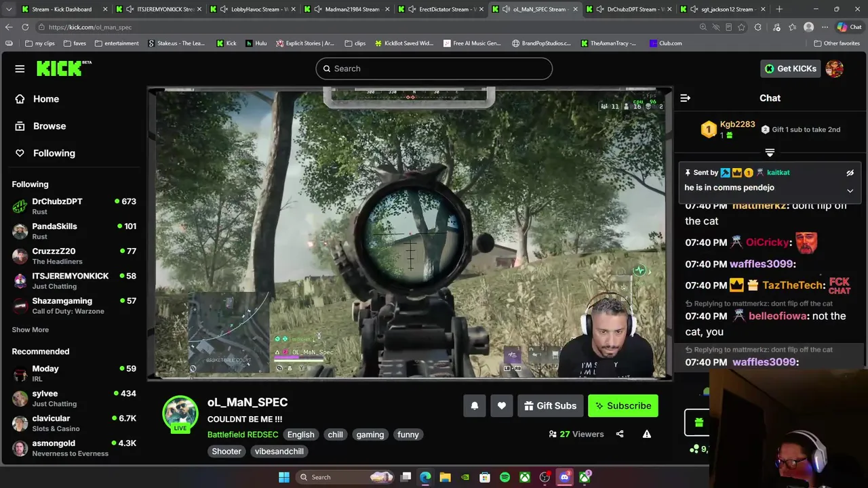Open Other favorites folder
The height and width of the screenshot is (488, 868).
click(x=836, y=43)
